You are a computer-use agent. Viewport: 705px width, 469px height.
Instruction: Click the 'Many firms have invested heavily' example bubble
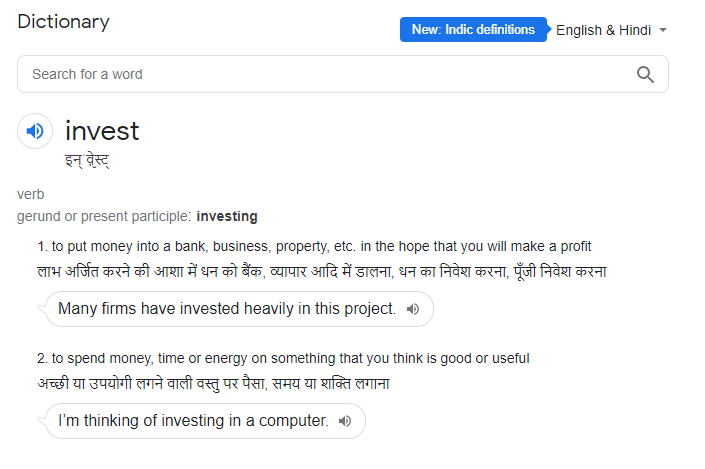pyautogui.click(x=239, y=309)
